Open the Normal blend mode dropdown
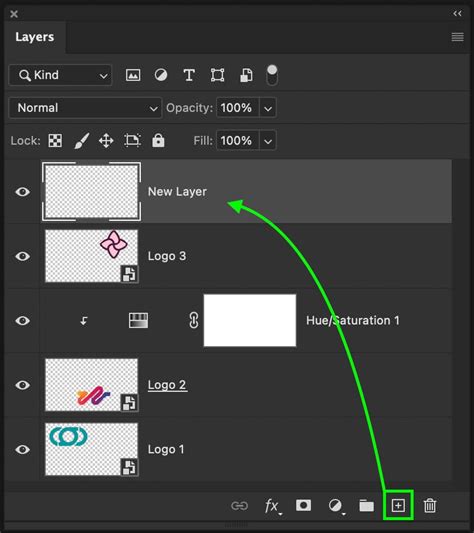 pyautogui.click(x=85, y=108)
